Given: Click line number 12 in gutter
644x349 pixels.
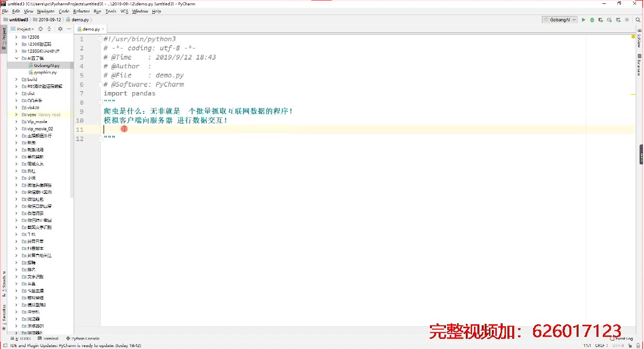Looking at the screenshot, I should [x=80, y=139].
